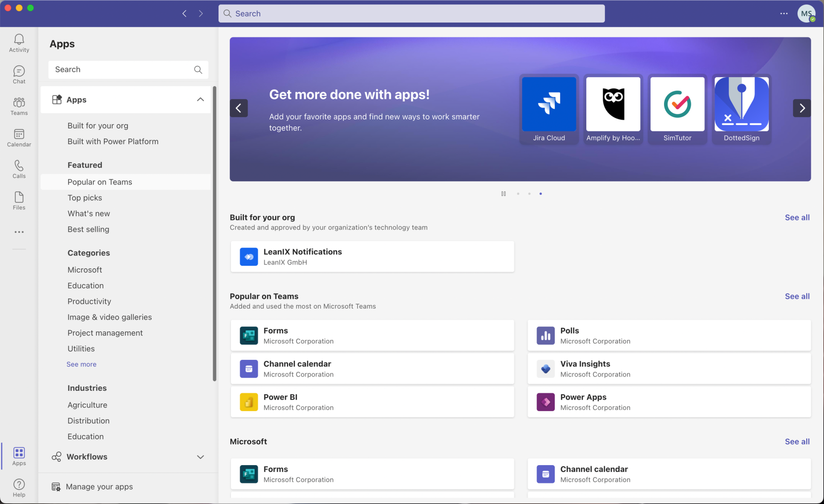Select the Distribution industry
Screen dimensions: 824x504
click(89, 421)
